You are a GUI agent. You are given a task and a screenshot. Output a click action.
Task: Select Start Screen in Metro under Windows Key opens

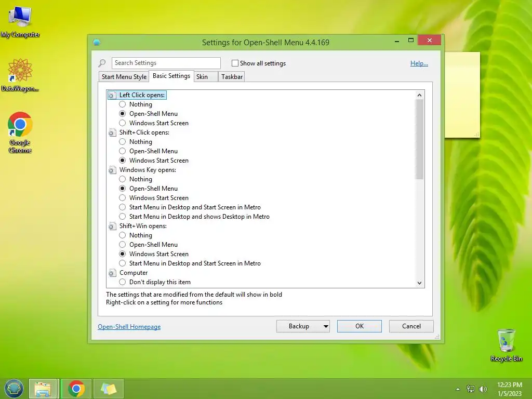(x=123, y=207)
